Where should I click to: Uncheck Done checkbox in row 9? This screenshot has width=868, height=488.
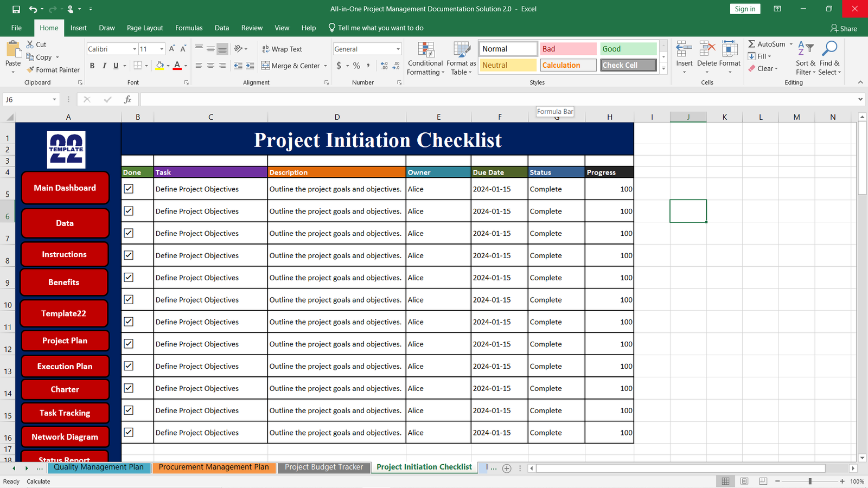pos(129,277)
